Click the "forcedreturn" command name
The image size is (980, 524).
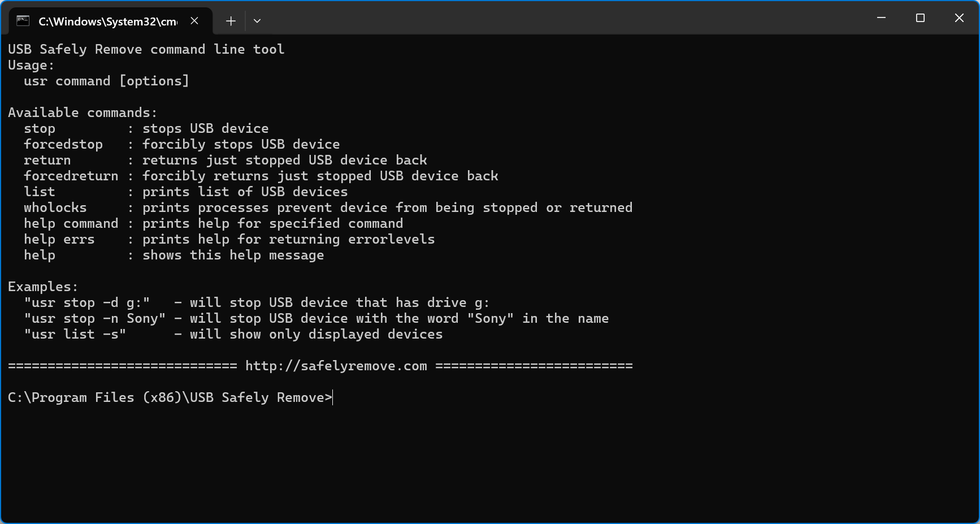[x=71, y=176]
